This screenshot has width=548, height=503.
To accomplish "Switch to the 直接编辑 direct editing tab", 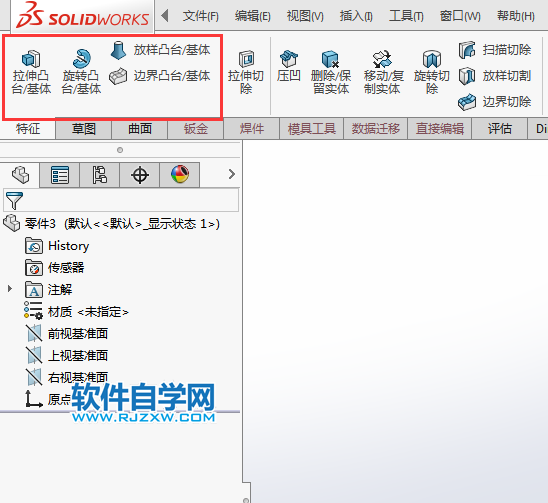I will pyautogui.click(x=440, y=129).
